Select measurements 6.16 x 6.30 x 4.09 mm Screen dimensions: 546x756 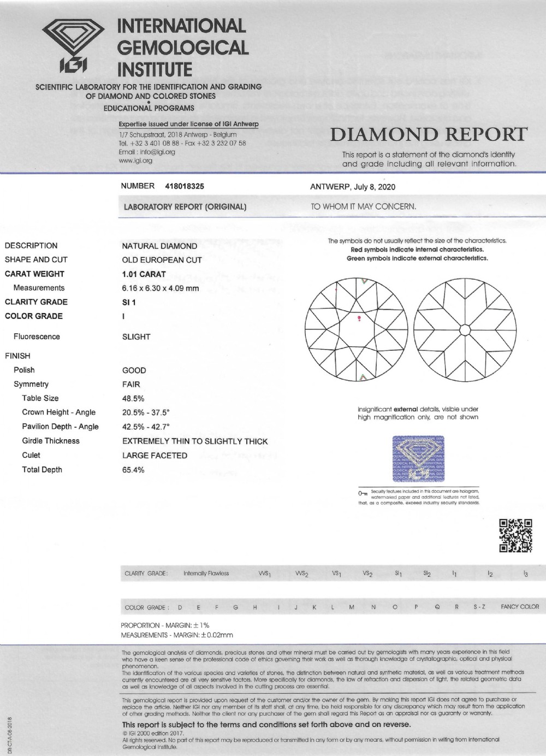[x=161, y=288]
